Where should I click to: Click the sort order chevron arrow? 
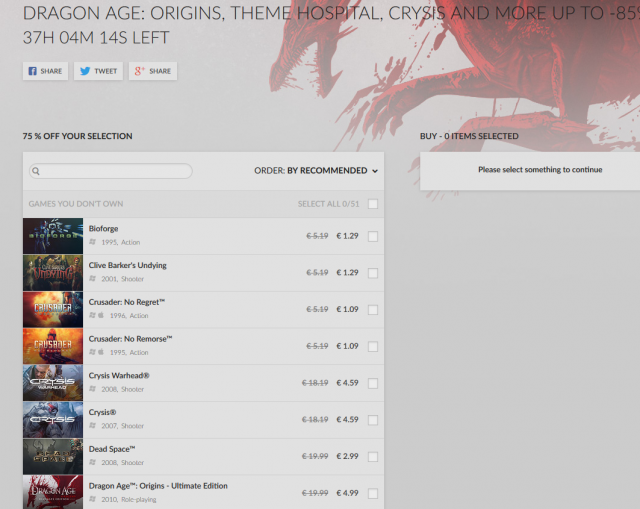pyautogui.click(x=375, y=171)
